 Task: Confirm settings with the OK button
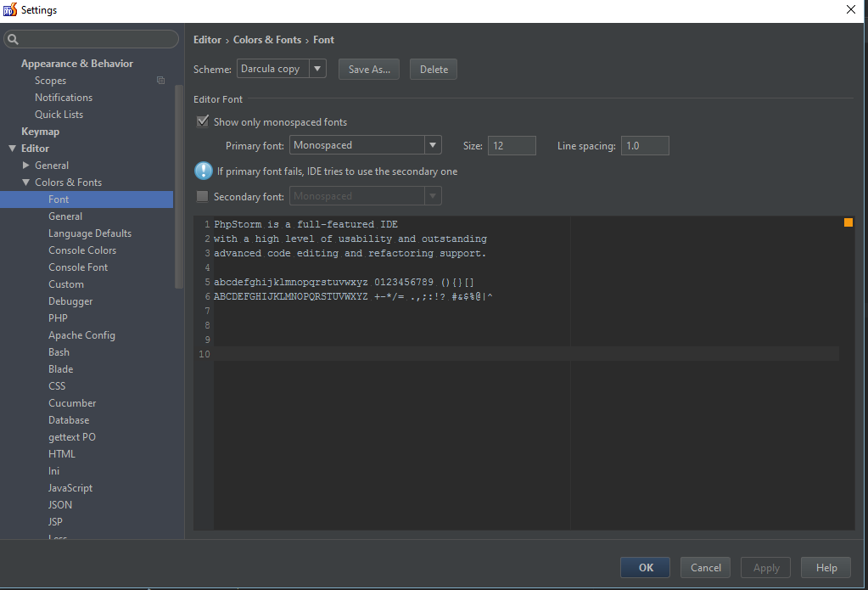click(645, 568)
